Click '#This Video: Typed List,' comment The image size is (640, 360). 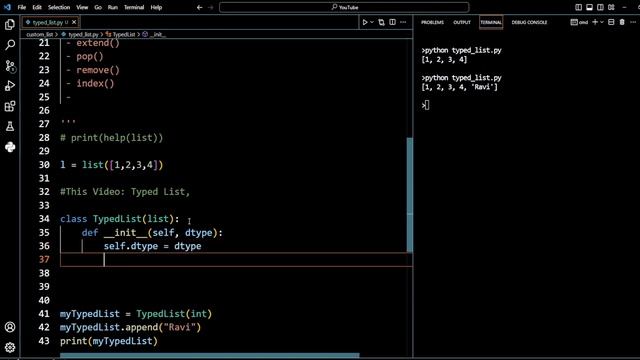click(125, 191)
